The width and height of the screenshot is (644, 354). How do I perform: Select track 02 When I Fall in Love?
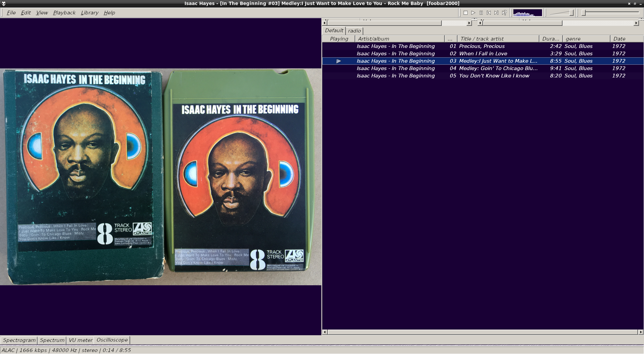pos(483,54)
